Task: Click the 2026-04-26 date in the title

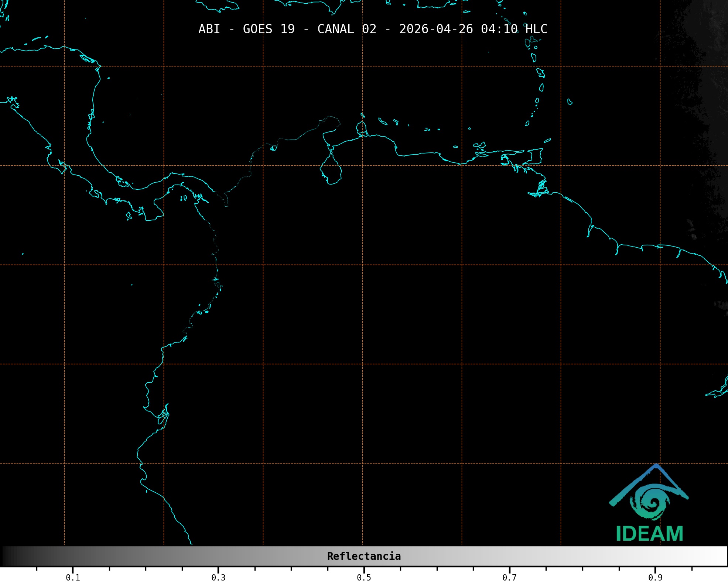Action: click(x=436, y=29)
